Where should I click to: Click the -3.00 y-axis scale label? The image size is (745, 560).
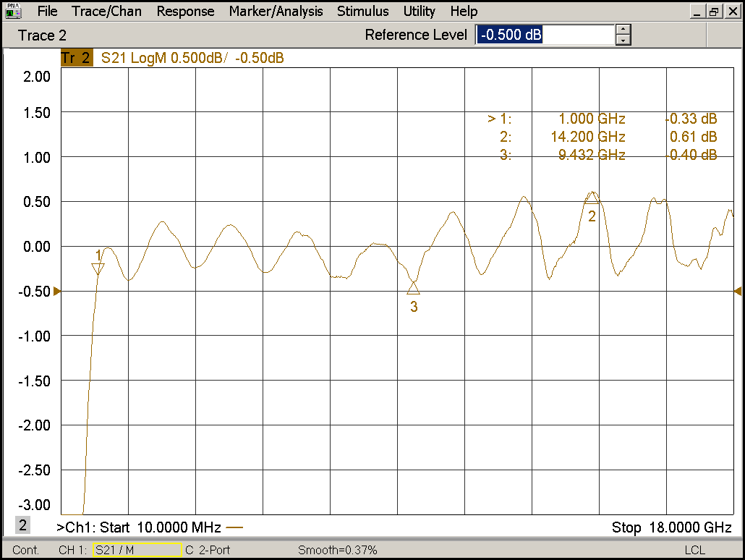click(x=34, y=504)
